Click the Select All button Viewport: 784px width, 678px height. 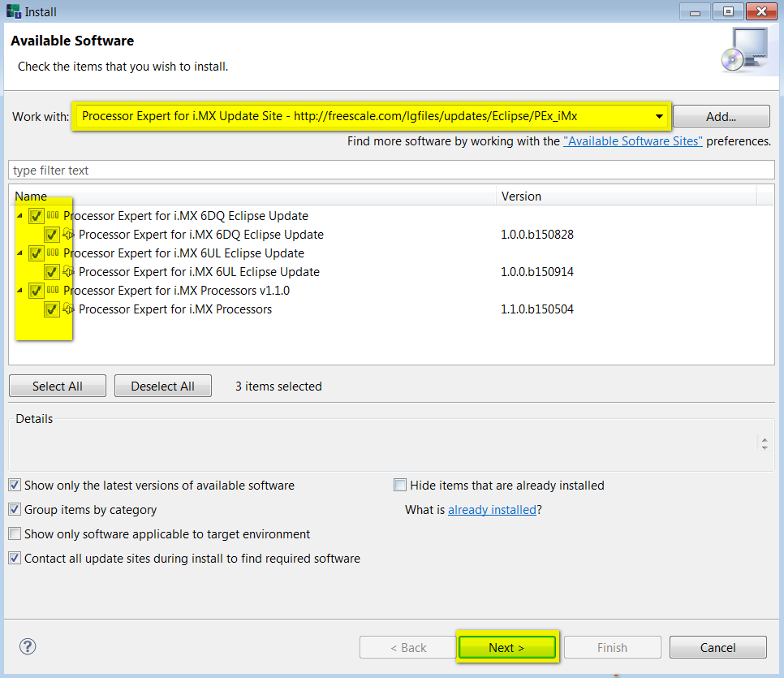(58, 386)
